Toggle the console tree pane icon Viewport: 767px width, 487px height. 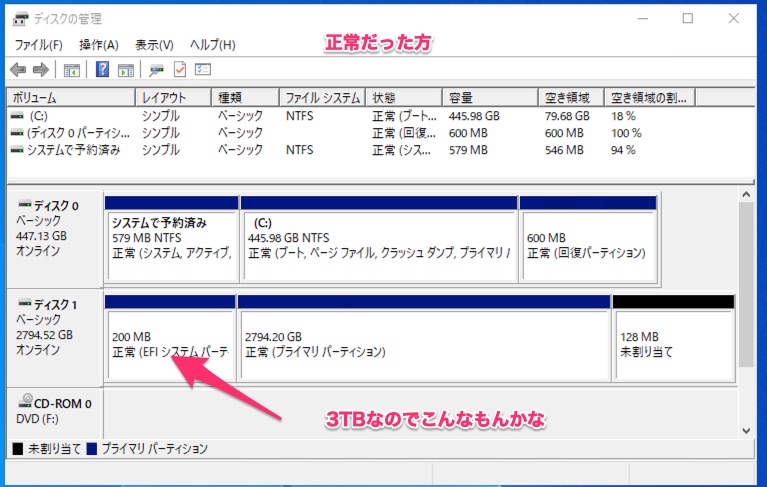pyautogui.click(x=72, y=70)
